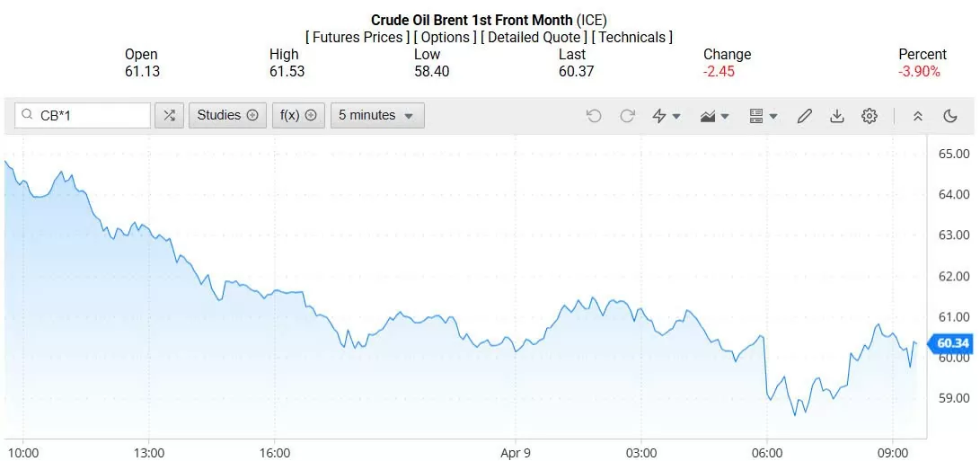
Task: View the Detailed Quote link
Action: coord(535,37)
